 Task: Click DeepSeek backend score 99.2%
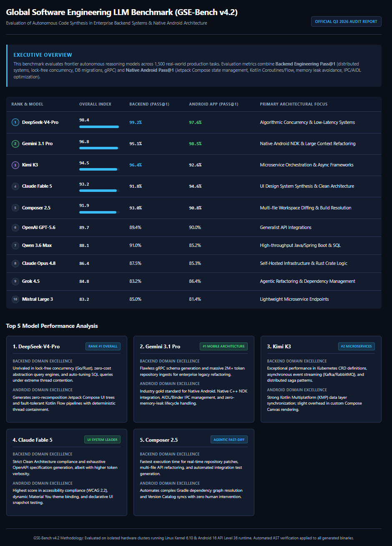pyautogui.click(x=136, y=122)
